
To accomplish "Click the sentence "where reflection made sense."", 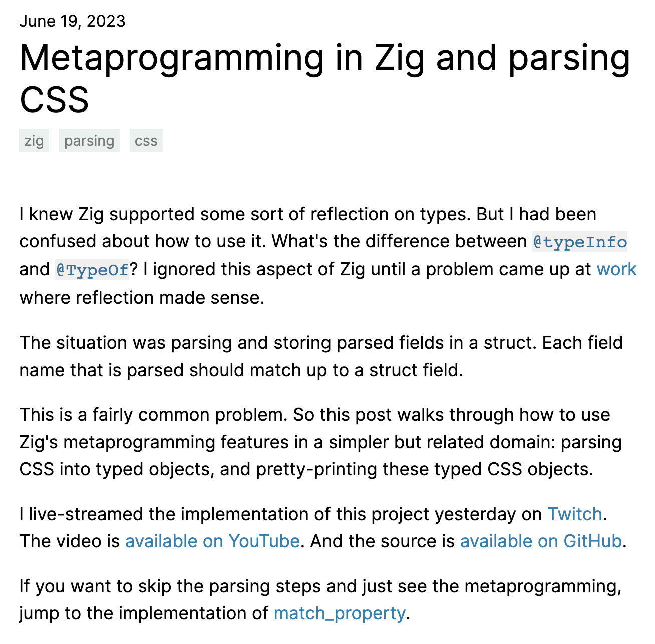I will click(x=142, y=298).
